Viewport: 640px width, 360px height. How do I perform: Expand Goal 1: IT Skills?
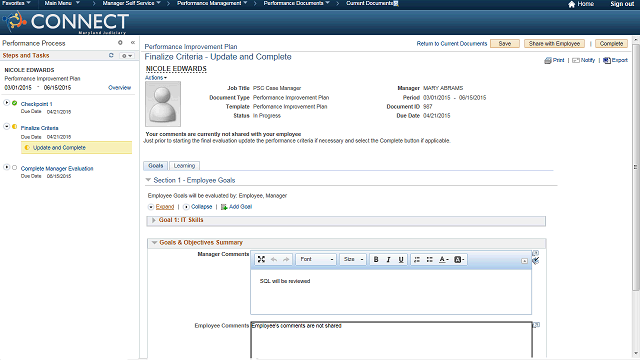tap(153, 220)
